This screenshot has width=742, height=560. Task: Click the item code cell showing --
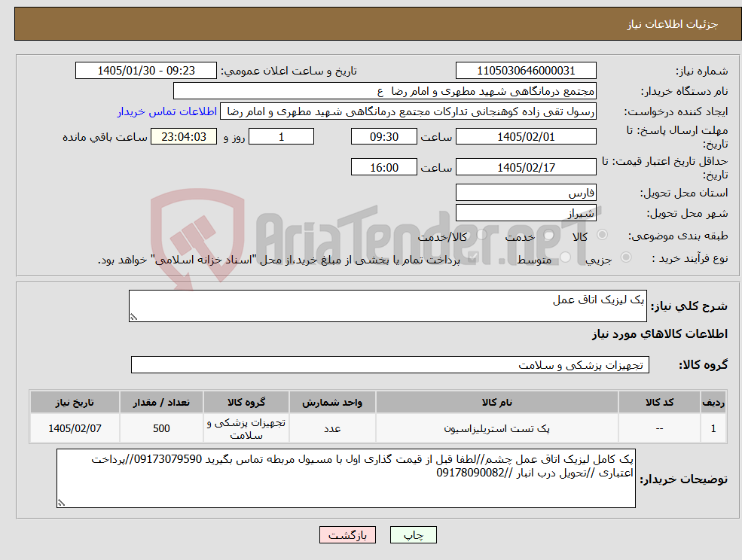coord(659,428)
